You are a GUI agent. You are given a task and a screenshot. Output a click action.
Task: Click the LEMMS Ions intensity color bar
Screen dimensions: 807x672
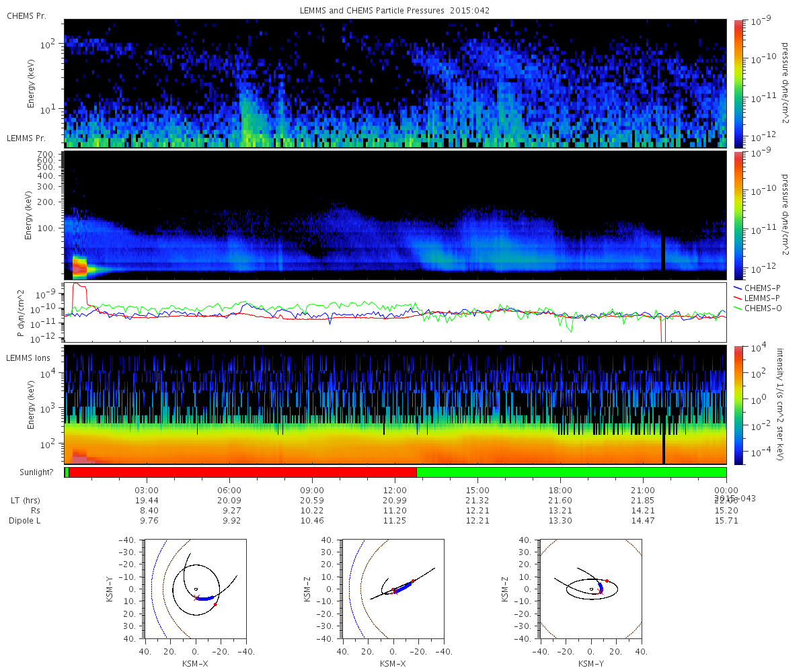tap(738, 405)
